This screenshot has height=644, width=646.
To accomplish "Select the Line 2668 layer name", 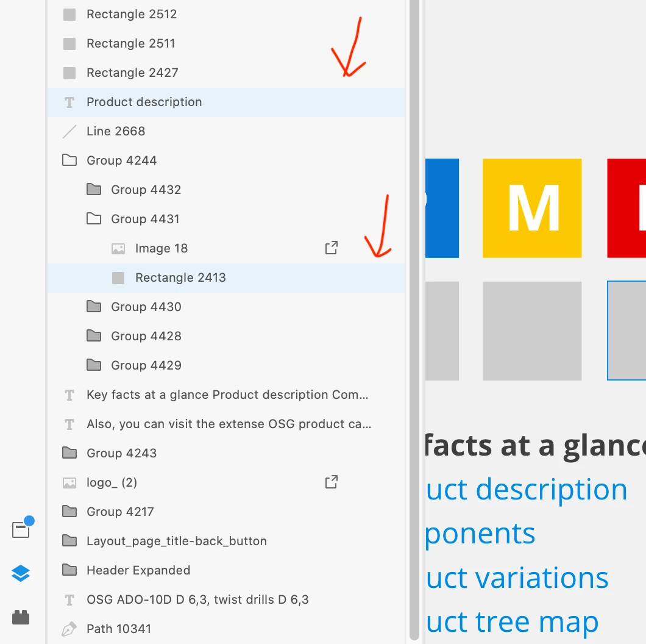I will pyautogui.click(x=116, y=131).
